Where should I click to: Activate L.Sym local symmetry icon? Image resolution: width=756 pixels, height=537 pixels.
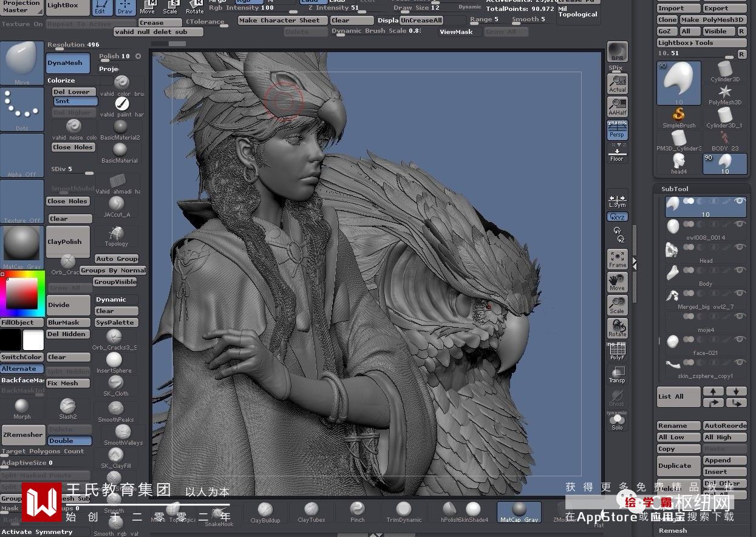(617, 201)
